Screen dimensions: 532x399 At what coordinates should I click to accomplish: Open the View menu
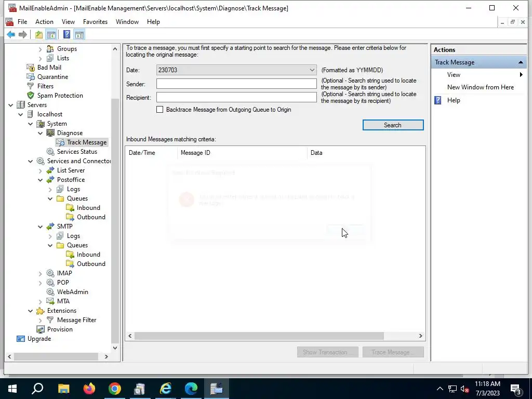[68, 22]
